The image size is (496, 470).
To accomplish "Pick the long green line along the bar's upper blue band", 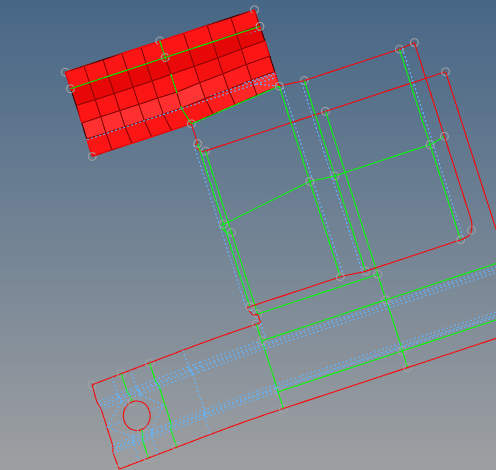I will click(379, 303).
